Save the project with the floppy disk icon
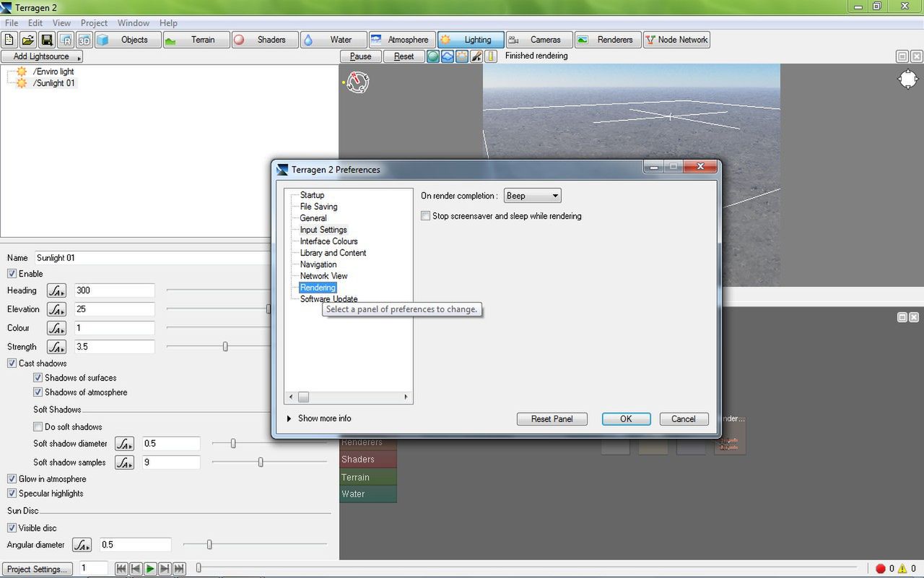 [47, 40]
